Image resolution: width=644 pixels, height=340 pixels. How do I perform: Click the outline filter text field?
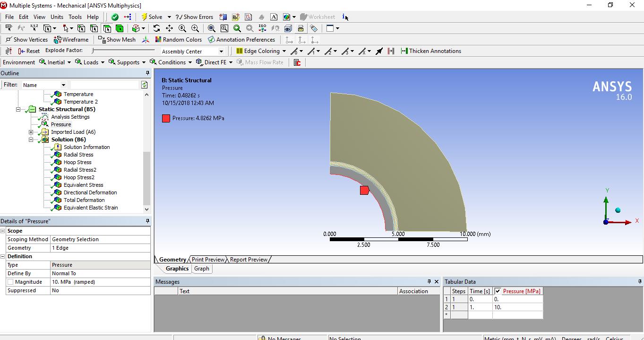[x=104, y=85]
